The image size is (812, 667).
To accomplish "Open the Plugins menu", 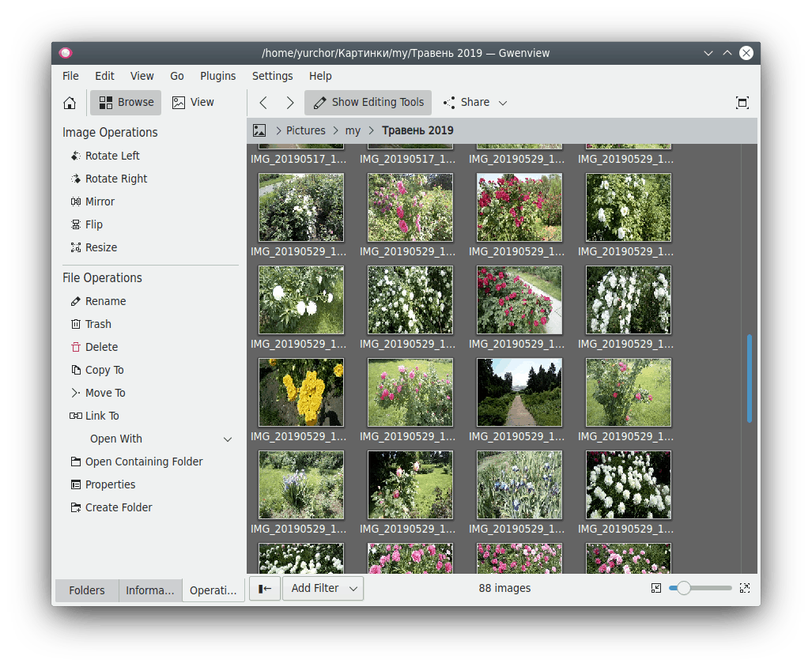I will pos(217,76).
